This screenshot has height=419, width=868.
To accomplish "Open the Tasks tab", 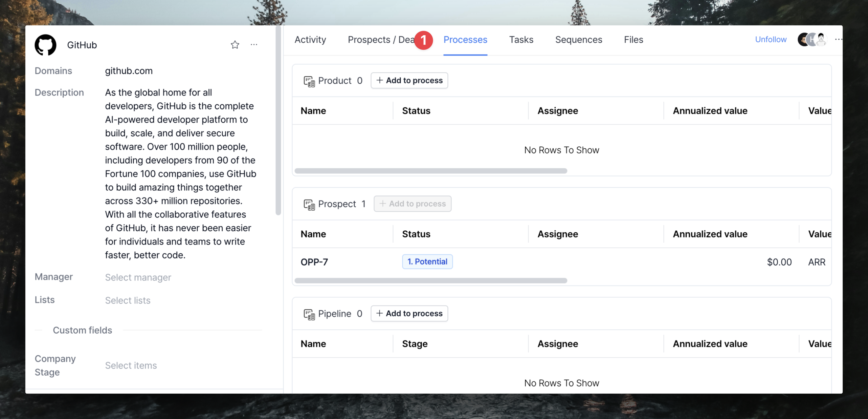I will click(521, 40).
